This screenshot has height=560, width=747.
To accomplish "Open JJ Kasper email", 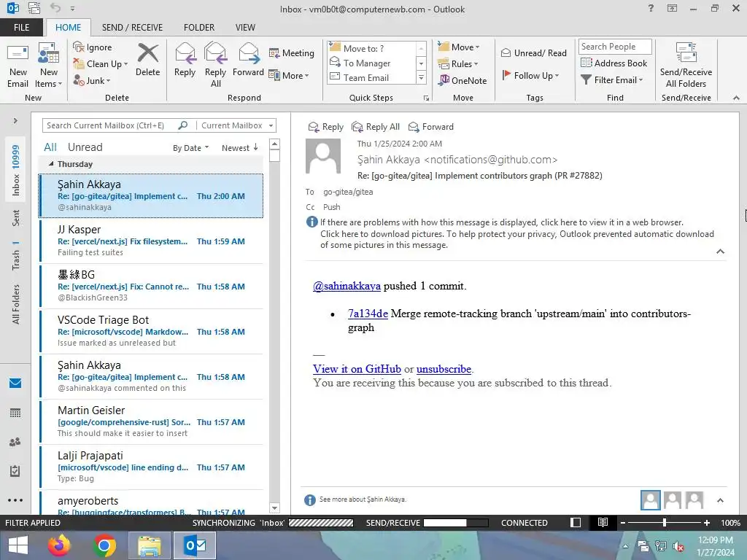I will [x=151, y=241].
